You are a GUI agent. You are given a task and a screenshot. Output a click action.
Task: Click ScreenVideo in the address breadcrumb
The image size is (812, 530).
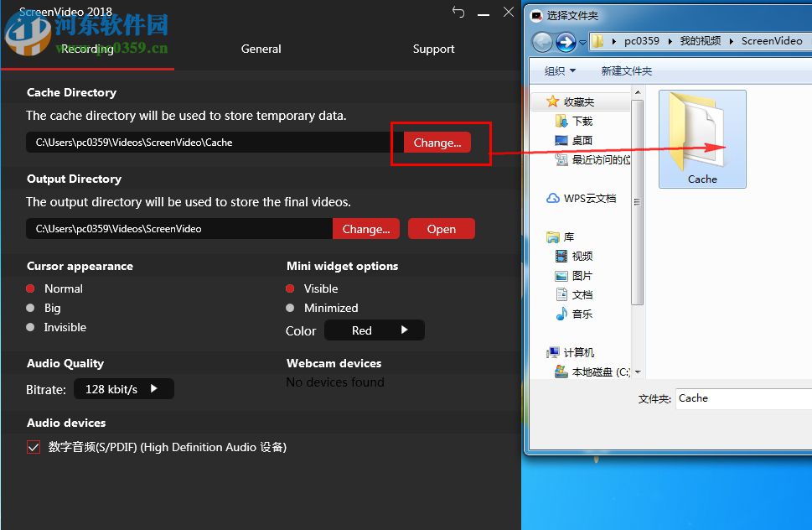[x=772, y=41]
